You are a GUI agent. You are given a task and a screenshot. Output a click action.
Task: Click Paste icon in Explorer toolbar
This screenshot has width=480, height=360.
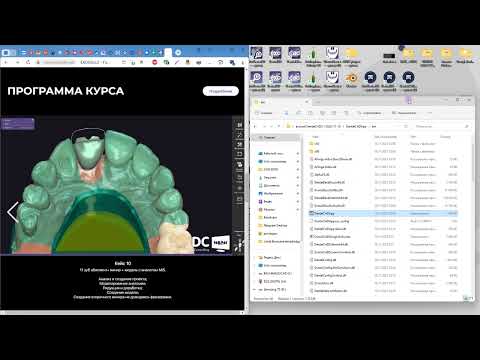310,113
